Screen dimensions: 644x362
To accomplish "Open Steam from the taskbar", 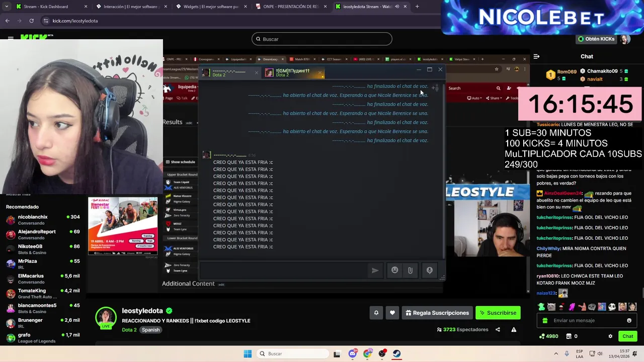I will click(x=397, y=353).
